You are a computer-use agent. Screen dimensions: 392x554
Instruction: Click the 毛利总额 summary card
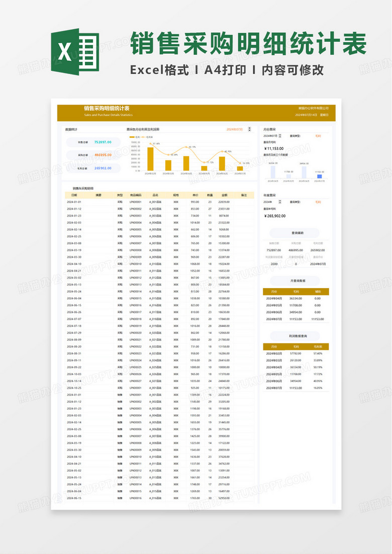point(93,168)
